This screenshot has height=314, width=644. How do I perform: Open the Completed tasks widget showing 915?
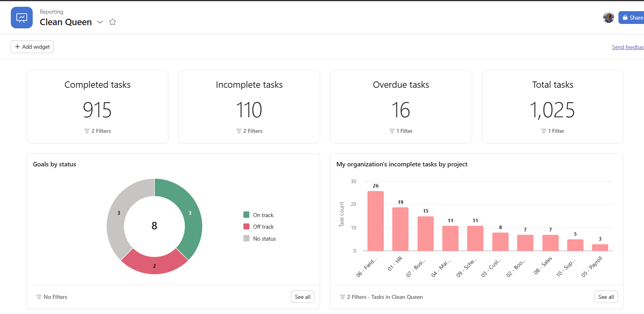[97, 107]
